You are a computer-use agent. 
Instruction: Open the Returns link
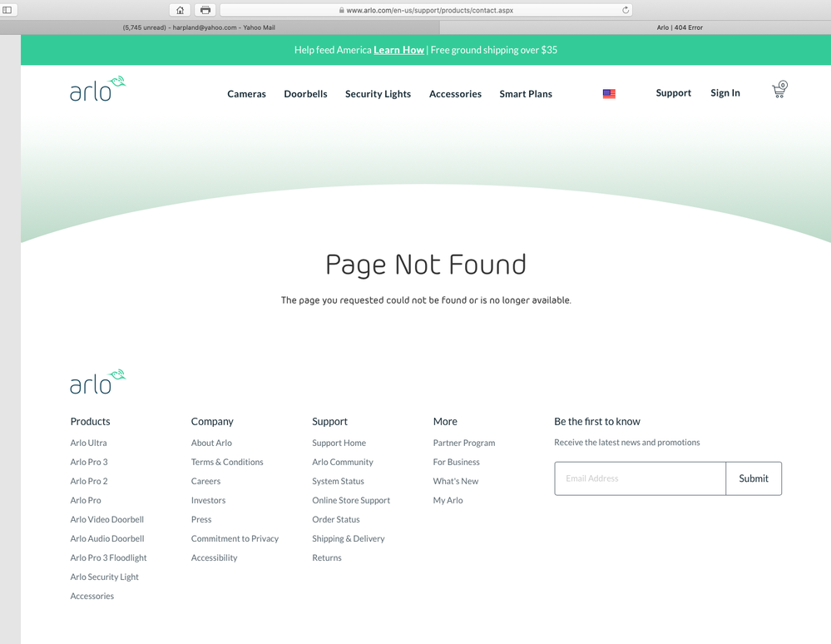[327, 557]
